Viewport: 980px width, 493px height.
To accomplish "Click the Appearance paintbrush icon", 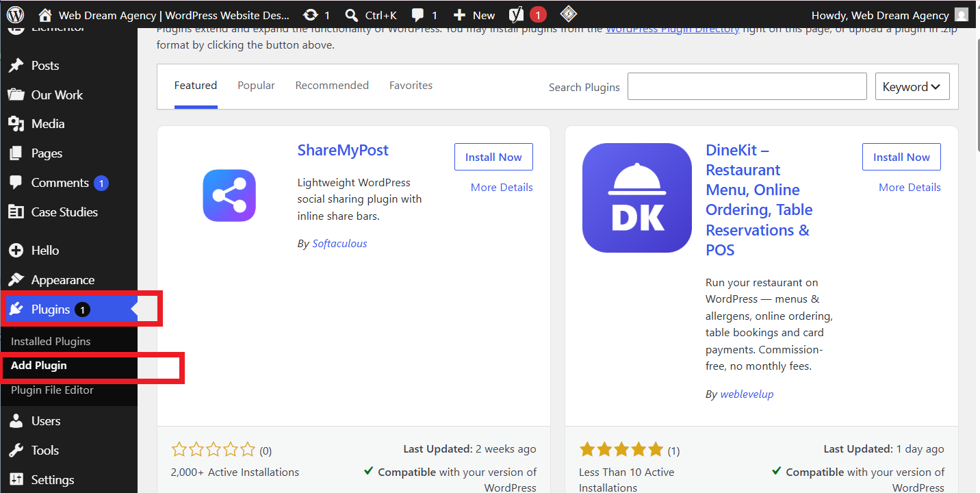I will [16, 280].
